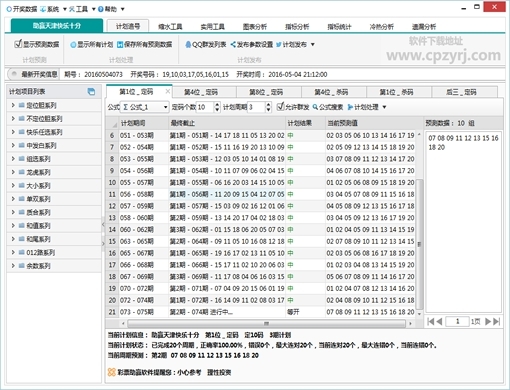Switch to the 实用工具 tab

212,27
